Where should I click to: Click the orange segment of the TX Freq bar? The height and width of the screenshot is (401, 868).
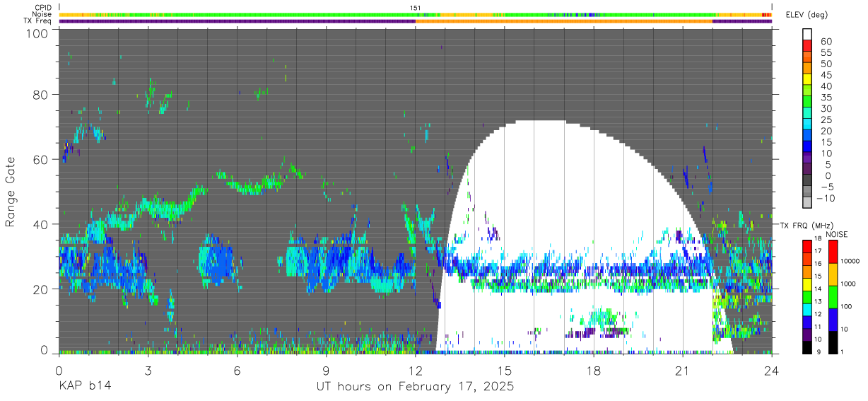564,21
